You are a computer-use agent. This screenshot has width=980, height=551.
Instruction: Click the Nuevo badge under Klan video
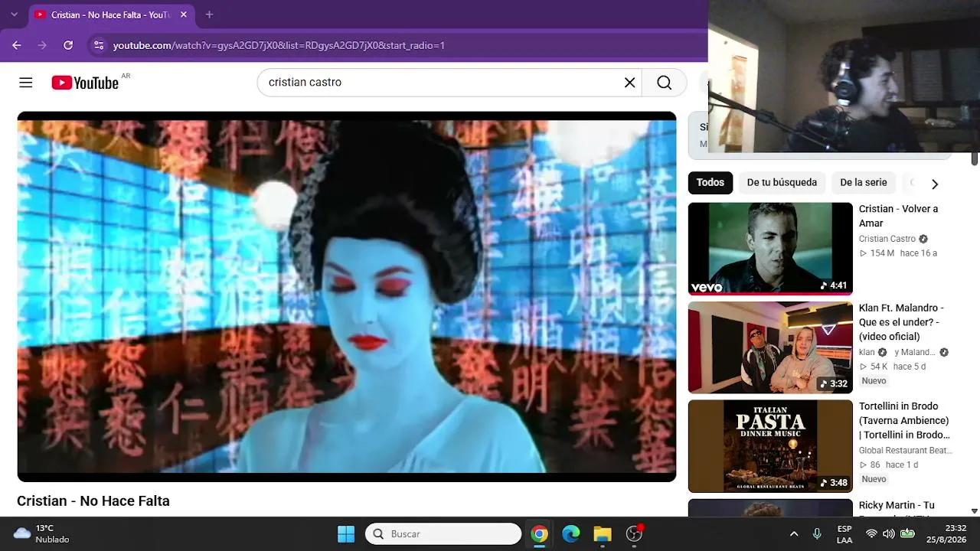(874, 381)
